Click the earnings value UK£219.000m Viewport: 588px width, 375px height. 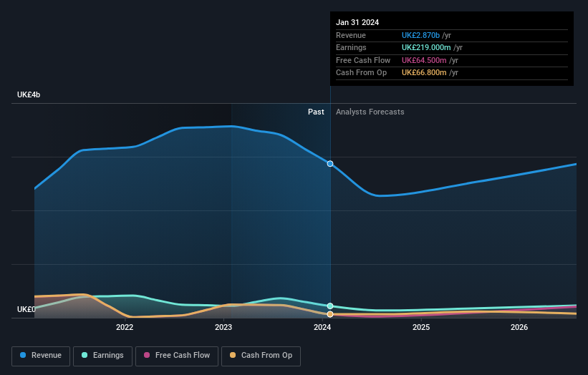(x=426, y=47)
